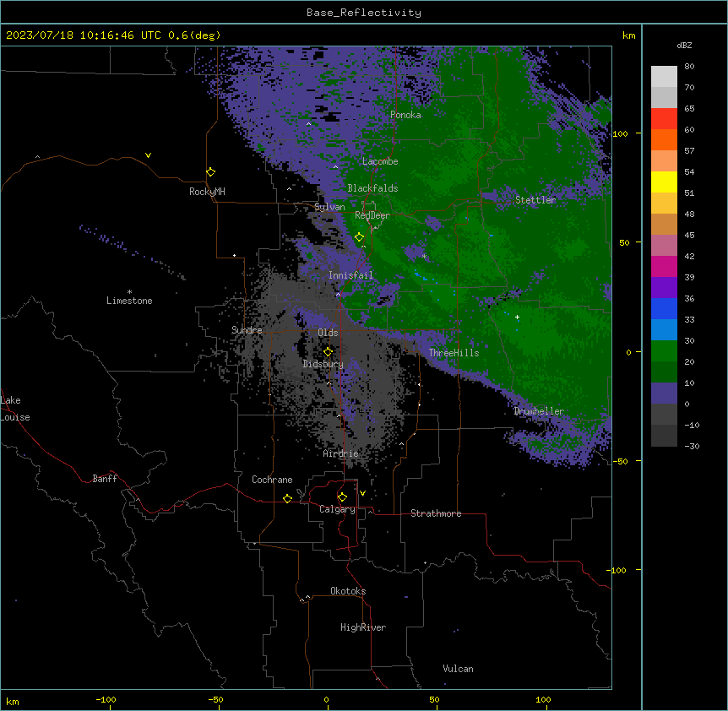This screenshot has width=728, height=711.
Task: Select the blue 36-33 dBZ legend swatch
Action: [x=664, y=308]
